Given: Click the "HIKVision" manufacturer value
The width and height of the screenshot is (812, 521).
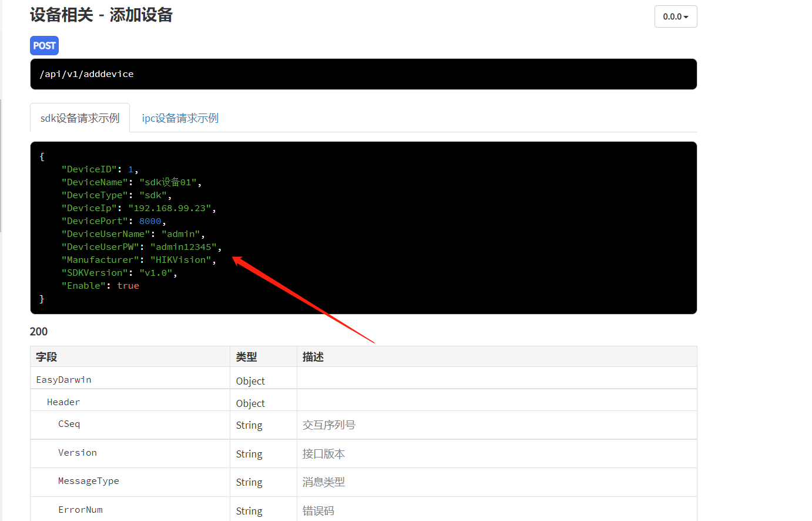Looking at the screenshot, I should (180, 260).
